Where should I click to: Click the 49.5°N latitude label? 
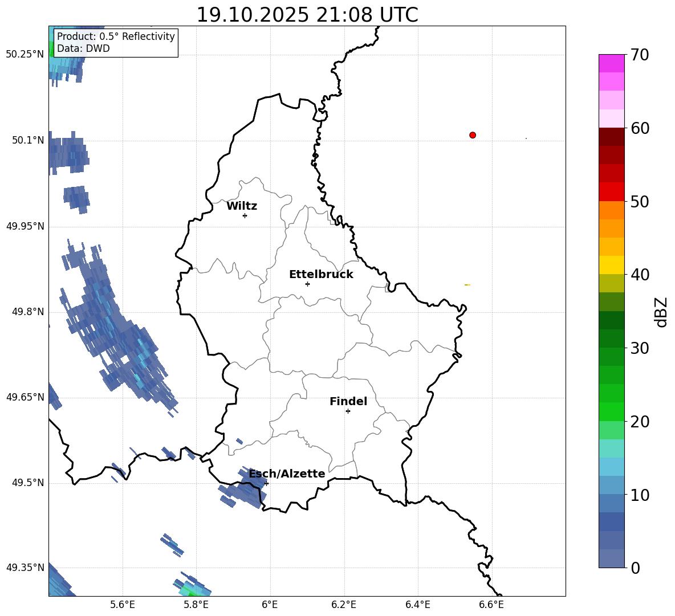tap(28, 483)
